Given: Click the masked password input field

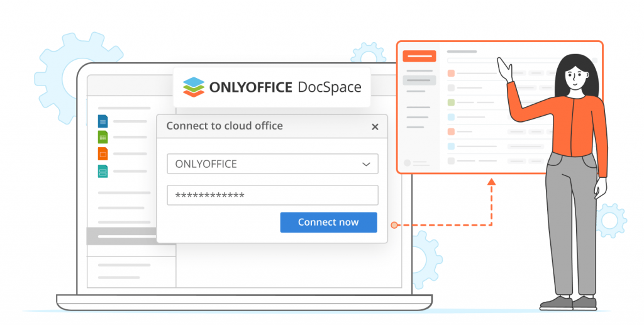Looking at the screenshot, I should point(272,196).
